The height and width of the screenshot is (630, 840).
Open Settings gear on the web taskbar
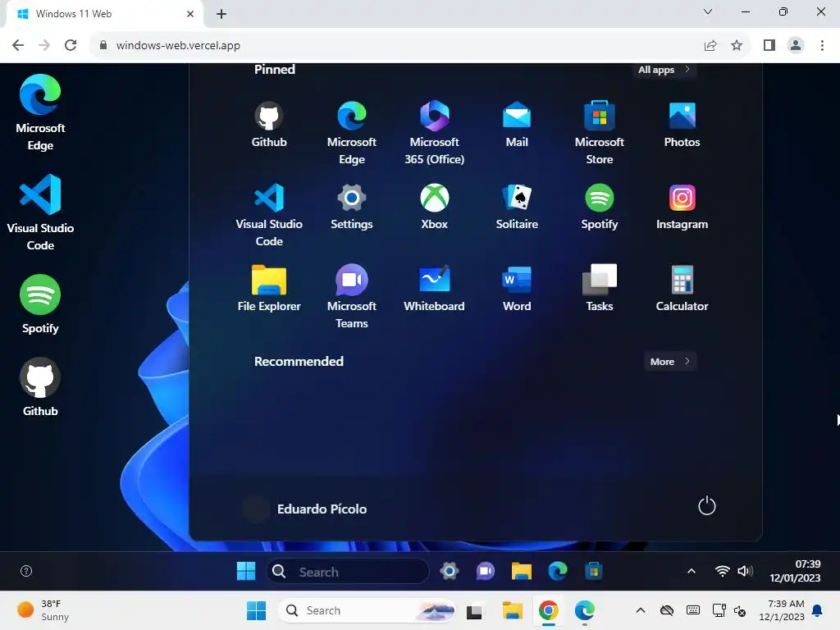(449, 571)
